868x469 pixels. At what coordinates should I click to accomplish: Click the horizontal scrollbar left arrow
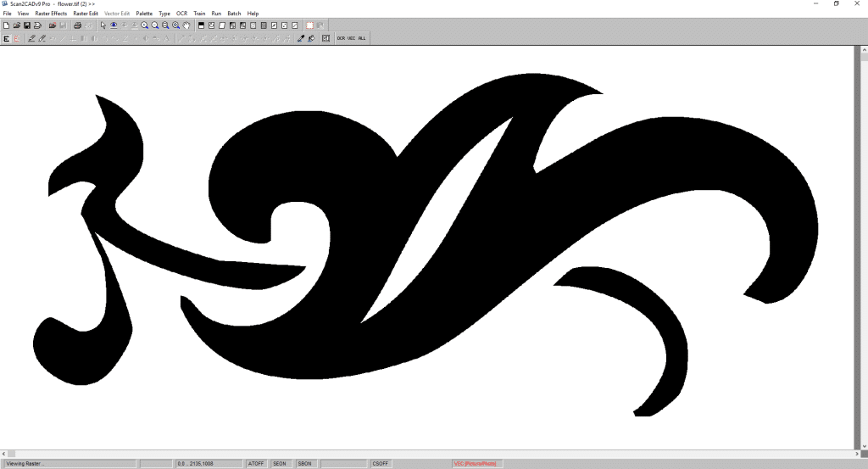(4, 454)
